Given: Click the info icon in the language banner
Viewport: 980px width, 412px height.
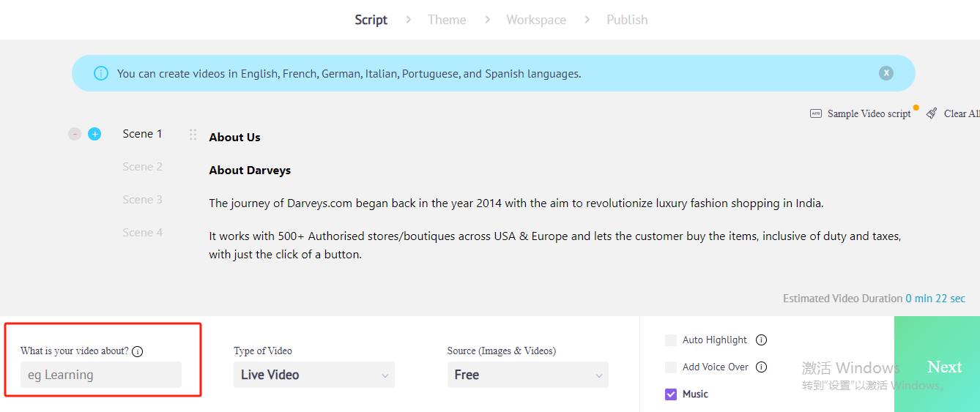Looking at the screenshot, I should pos(101,73).
